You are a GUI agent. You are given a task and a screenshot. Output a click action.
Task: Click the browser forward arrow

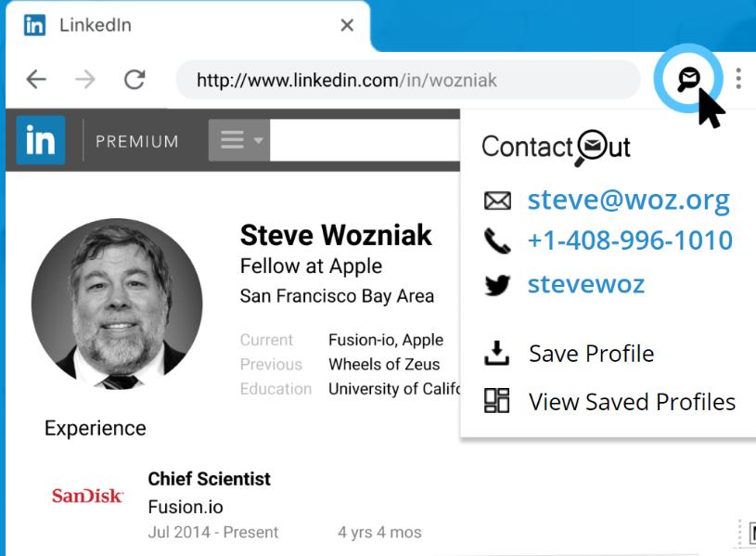[x=85, y=80]
